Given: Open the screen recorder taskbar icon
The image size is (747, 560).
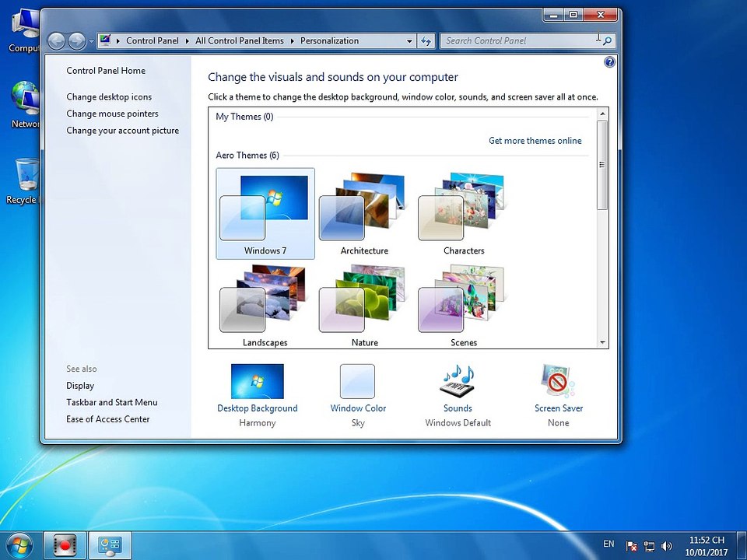Looking at the screenshot, I should (x=65, y=546).
